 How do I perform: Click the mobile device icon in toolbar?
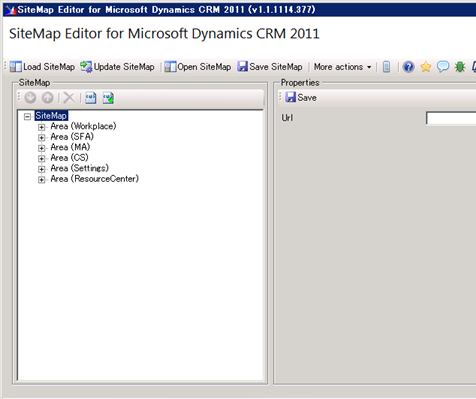[x=386, y=67]
